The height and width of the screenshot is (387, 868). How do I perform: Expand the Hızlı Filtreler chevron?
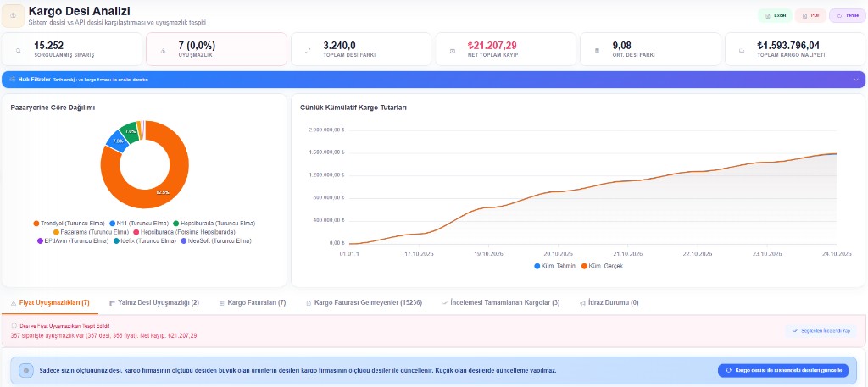point(856,80)
